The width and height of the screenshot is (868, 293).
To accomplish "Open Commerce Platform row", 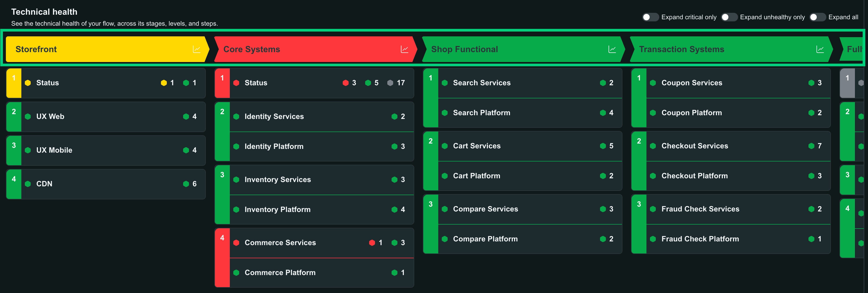I will click(322, 273).
